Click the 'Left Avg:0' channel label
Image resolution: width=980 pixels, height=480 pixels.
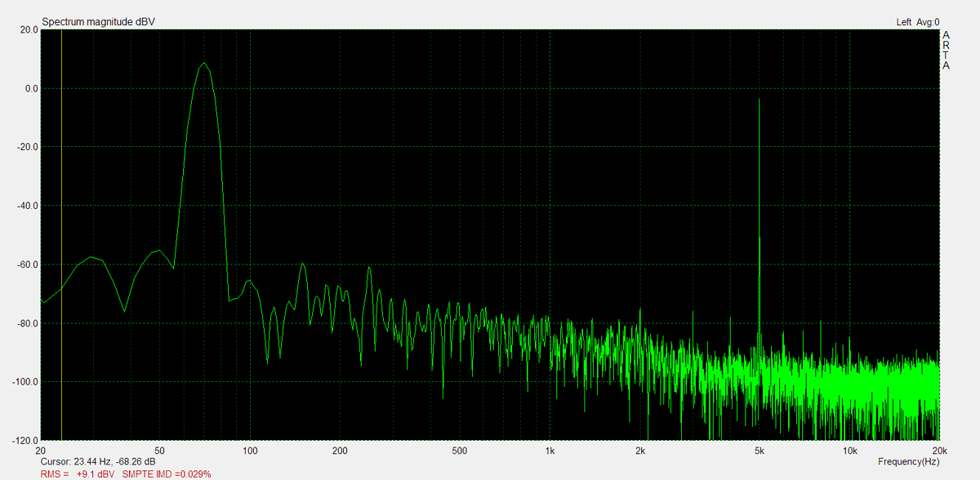917,22
